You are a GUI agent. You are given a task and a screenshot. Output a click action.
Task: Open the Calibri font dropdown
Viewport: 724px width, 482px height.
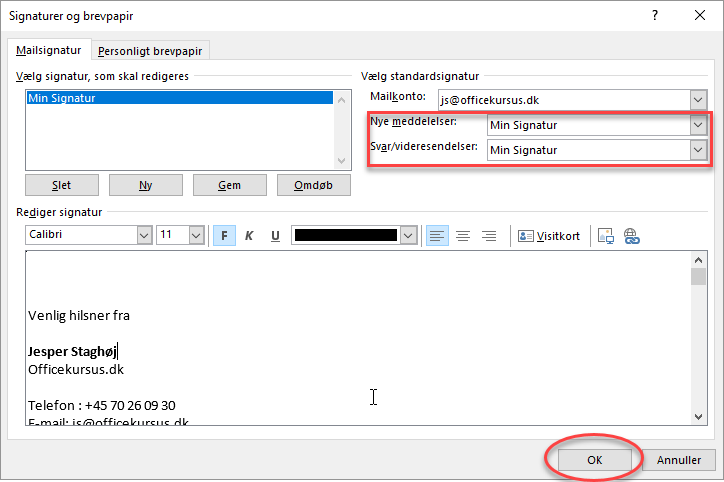point(143,235)
